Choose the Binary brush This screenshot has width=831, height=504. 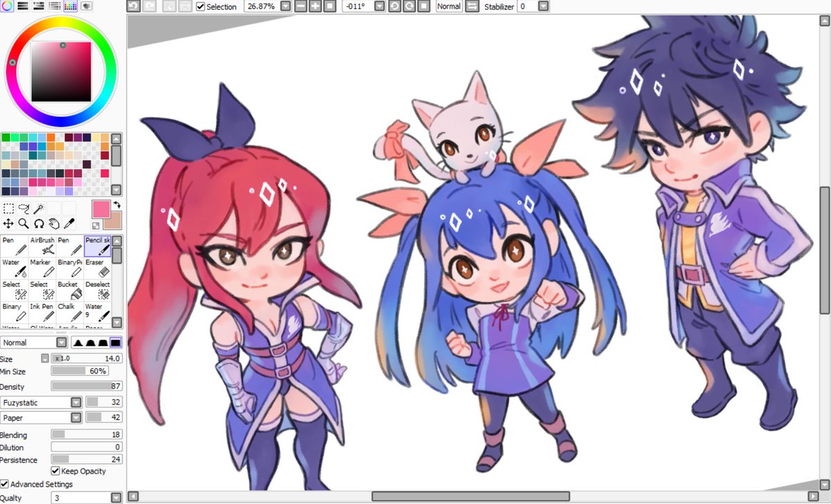[x=15, y=312]
